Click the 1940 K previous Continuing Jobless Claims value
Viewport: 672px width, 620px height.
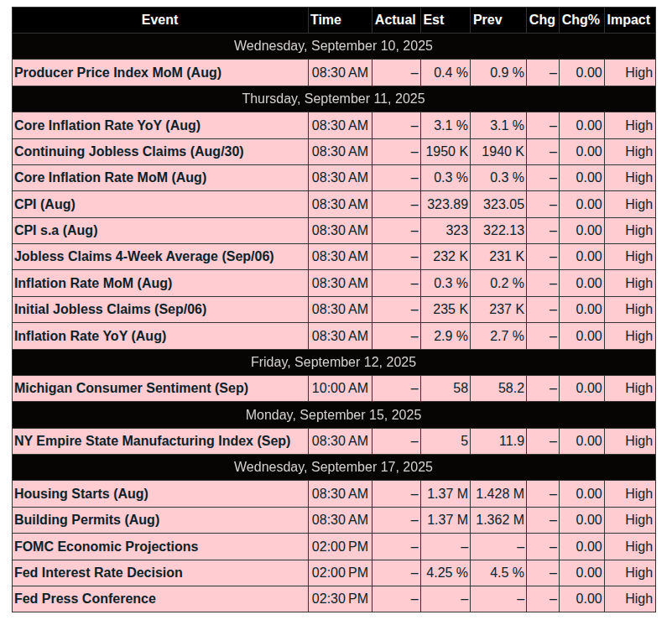click(498, 151)
